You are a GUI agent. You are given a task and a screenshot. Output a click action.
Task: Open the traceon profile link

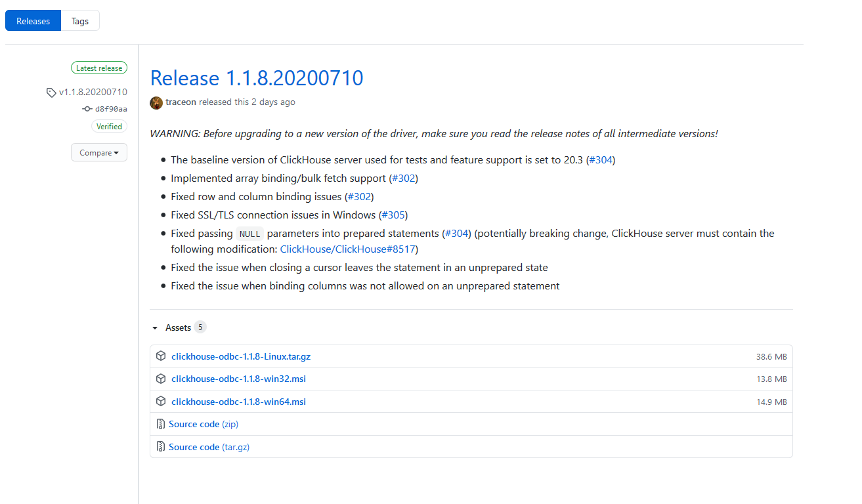coord(180,102)
